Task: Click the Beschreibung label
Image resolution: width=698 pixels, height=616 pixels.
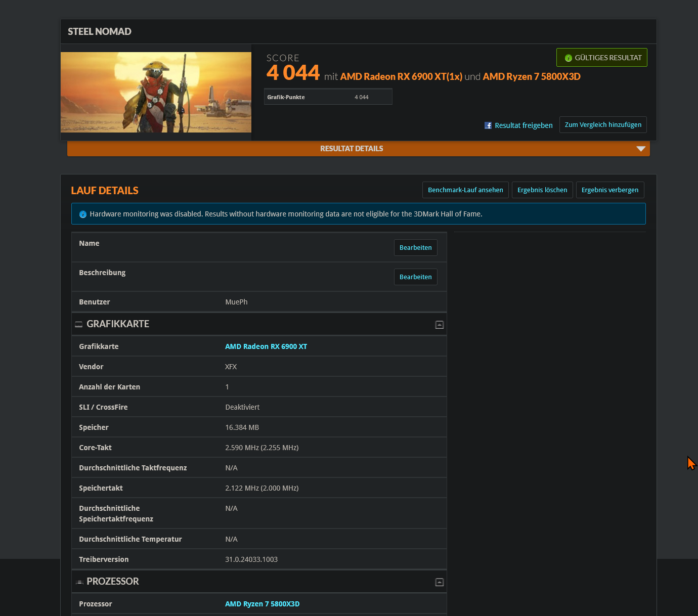Action: 102,273
